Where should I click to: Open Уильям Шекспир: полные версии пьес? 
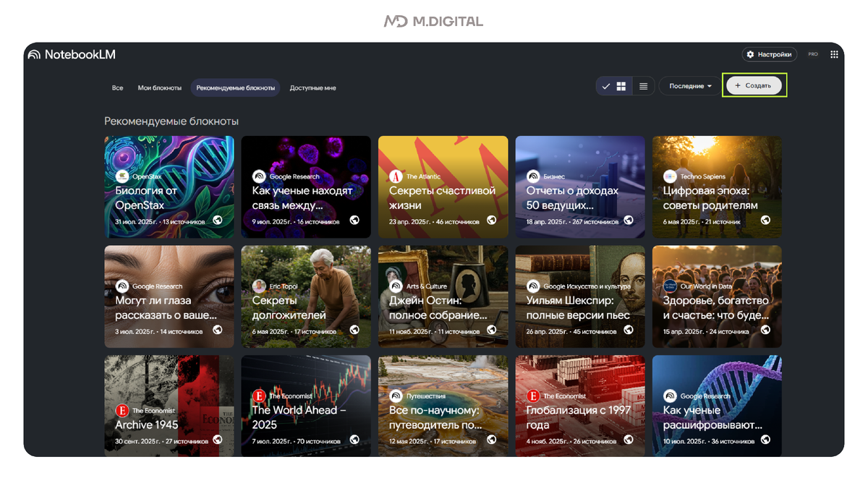pos(580,296)
